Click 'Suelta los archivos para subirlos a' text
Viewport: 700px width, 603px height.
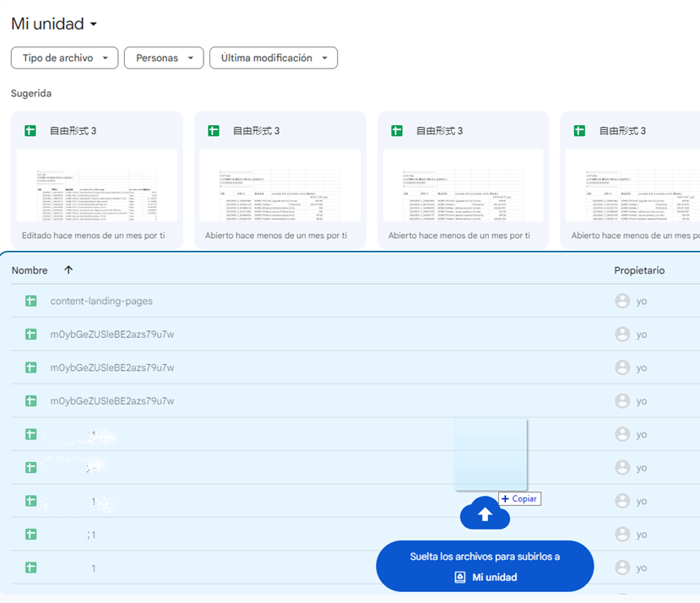485,557
